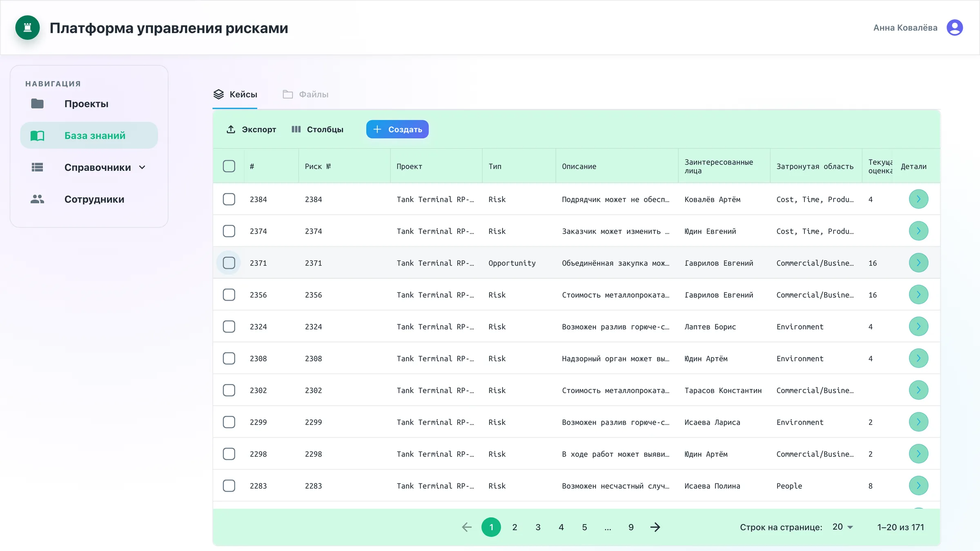Check the row 2374 checkbox
This screenshot has height=551, width=980.
[x=229, y=231]
